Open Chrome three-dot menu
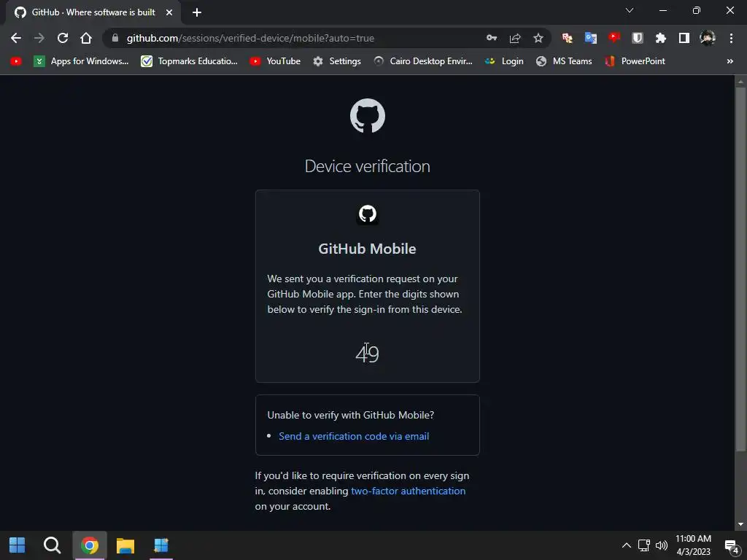The height and width of the screenshot is (560, 747). coord(731,38)
